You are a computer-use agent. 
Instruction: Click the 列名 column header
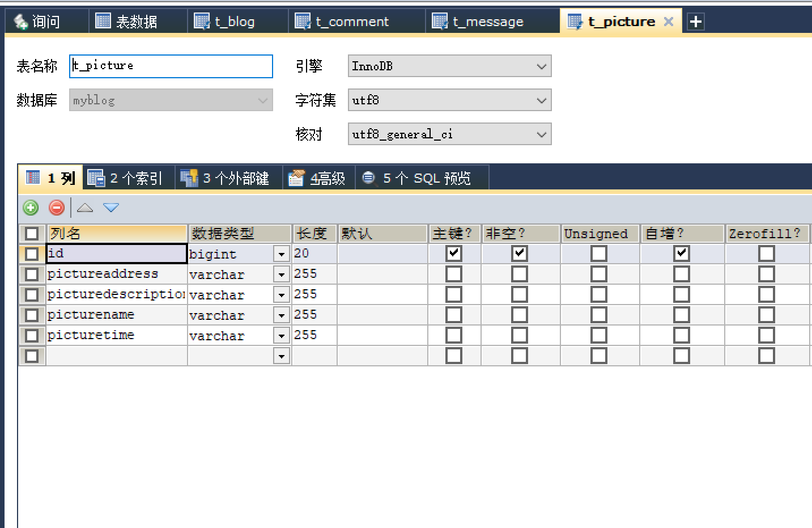(117, 234)
